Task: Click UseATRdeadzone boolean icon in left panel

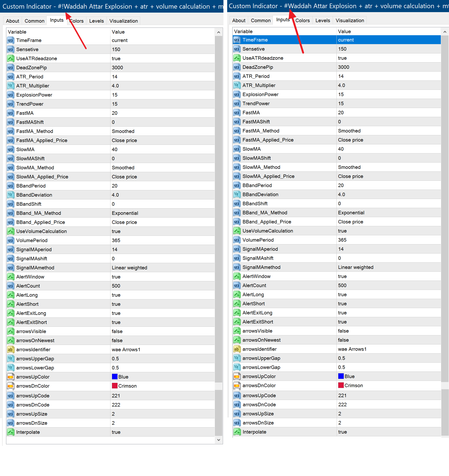Action: click(x=10, y=59)
